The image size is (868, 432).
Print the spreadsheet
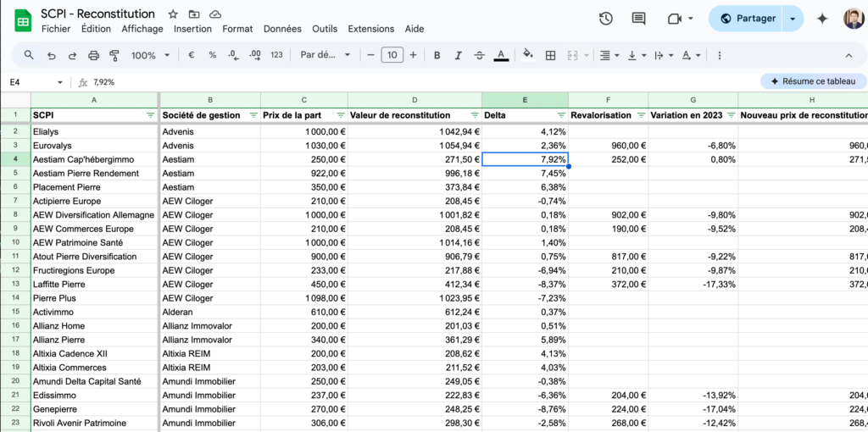[x=93, y=55]
